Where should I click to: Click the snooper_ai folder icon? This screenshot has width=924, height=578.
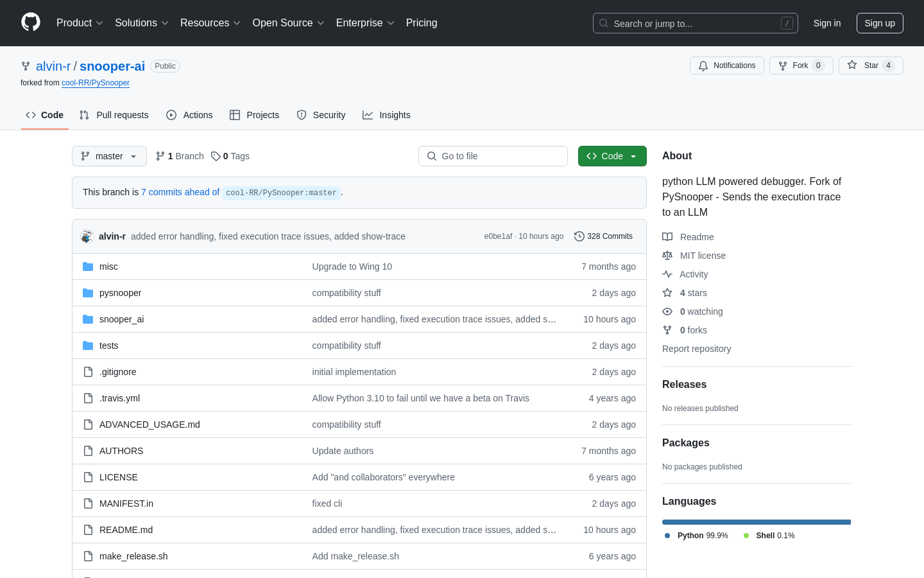tap(88, 319)
